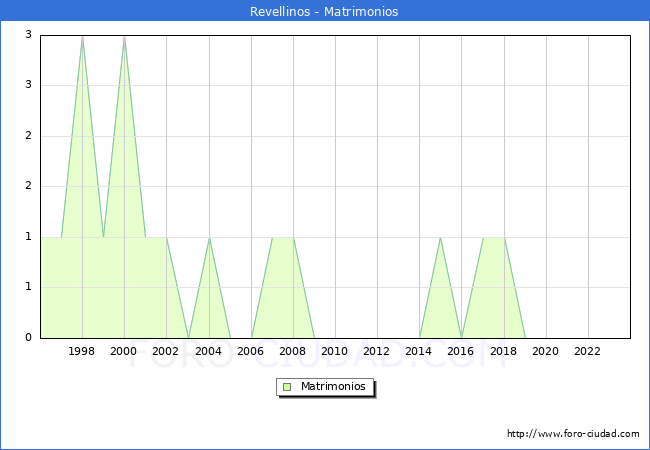Click the 2000 x-axis label
The width and height of the screenshot is (650, 450).
coord(124,351)
